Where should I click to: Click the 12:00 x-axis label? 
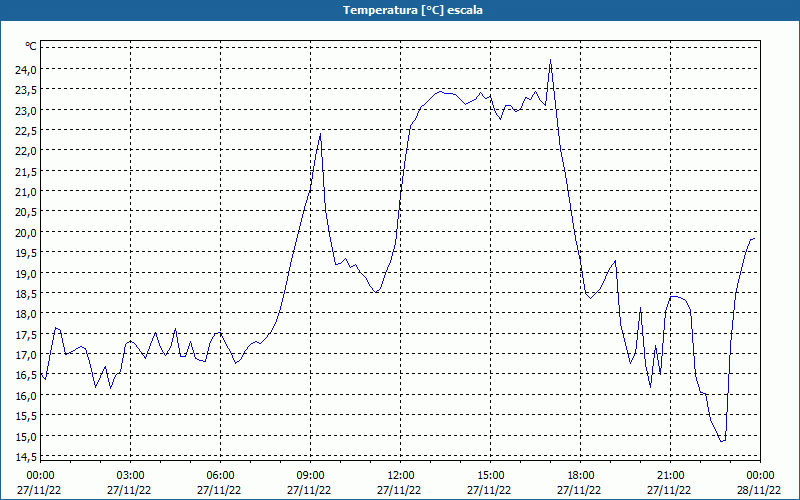401,476
